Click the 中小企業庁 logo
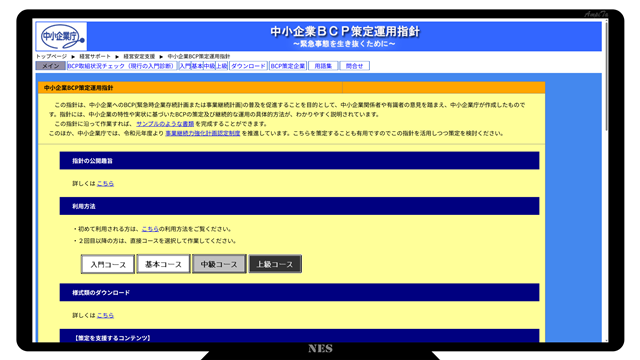This screenshot has height=360, width=640. [x=62, y=37]
